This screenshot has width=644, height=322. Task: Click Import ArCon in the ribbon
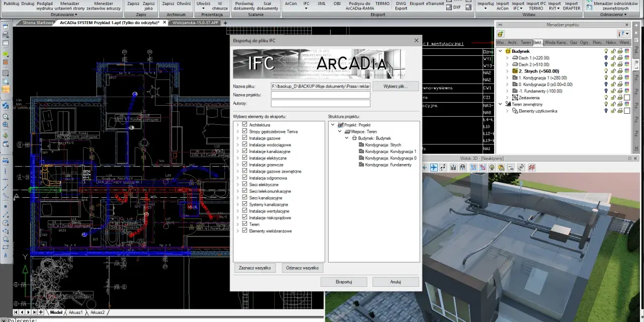click(x=503, y=6)
